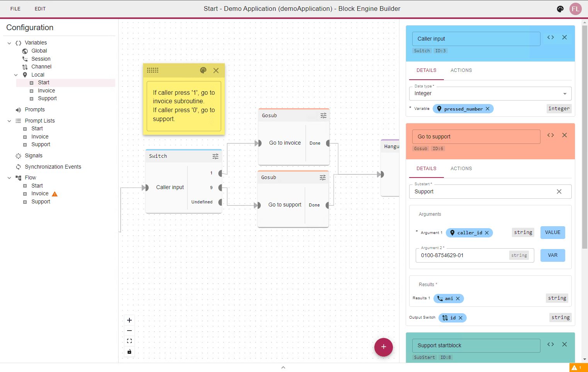This screenshot has height=372, width=588.
Task: Select the Signals icon in the sidebar
Action: coord(18,155)
